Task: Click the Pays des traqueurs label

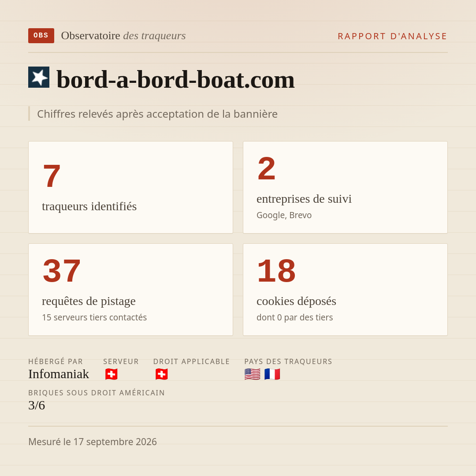Action: (x=288, y=361)
